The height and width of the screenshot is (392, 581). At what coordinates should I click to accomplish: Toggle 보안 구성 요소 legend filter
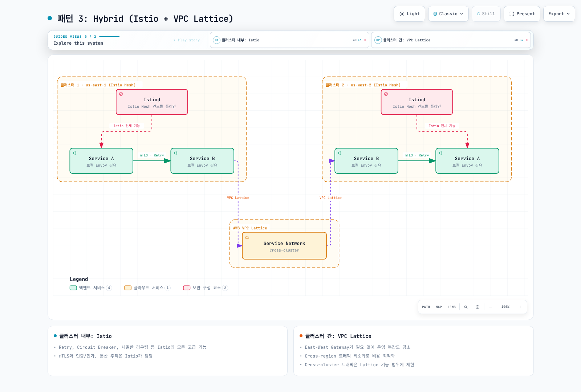[x=206, y=288]
